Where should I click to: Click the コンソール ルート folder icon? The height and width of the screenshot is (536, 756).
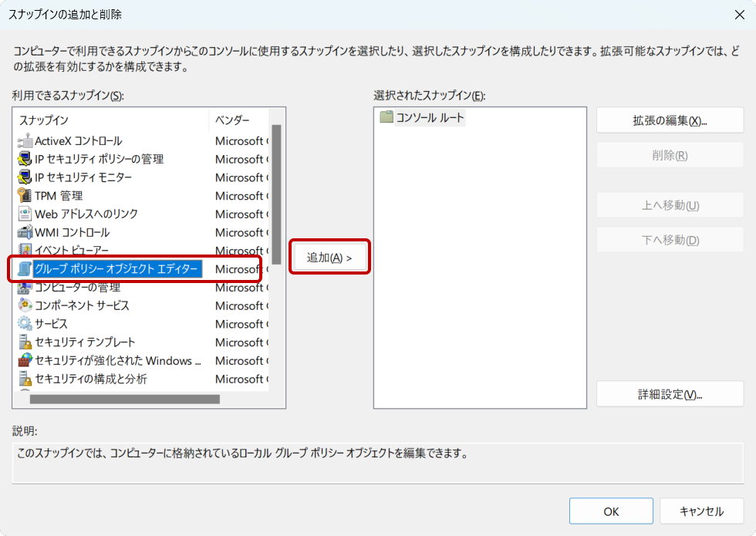tap(386, 118)
